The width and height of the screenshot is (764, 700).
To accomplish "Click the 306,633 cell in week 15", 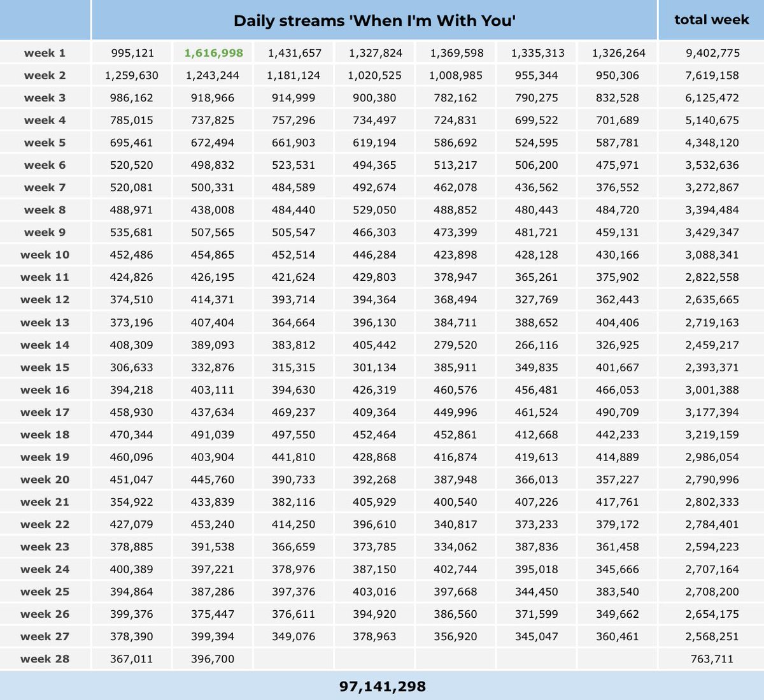I will click(x=132, y=367).
